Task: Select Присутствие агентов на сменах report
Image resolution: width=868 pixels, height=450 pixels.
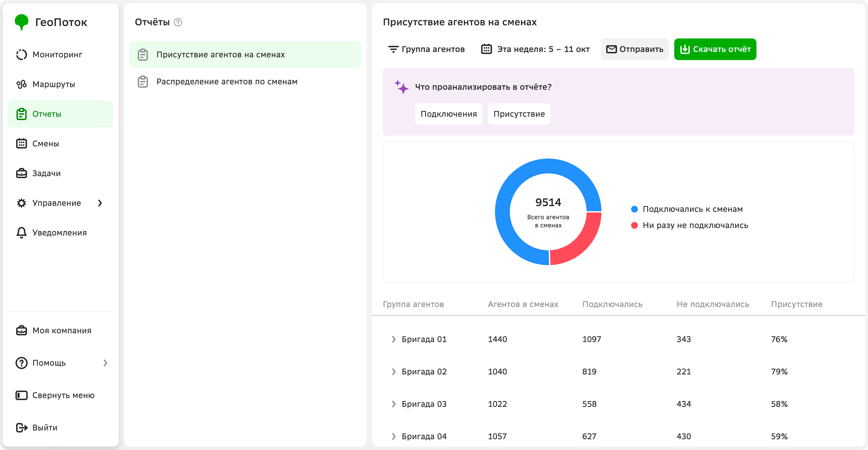Action: click(245, 55)
